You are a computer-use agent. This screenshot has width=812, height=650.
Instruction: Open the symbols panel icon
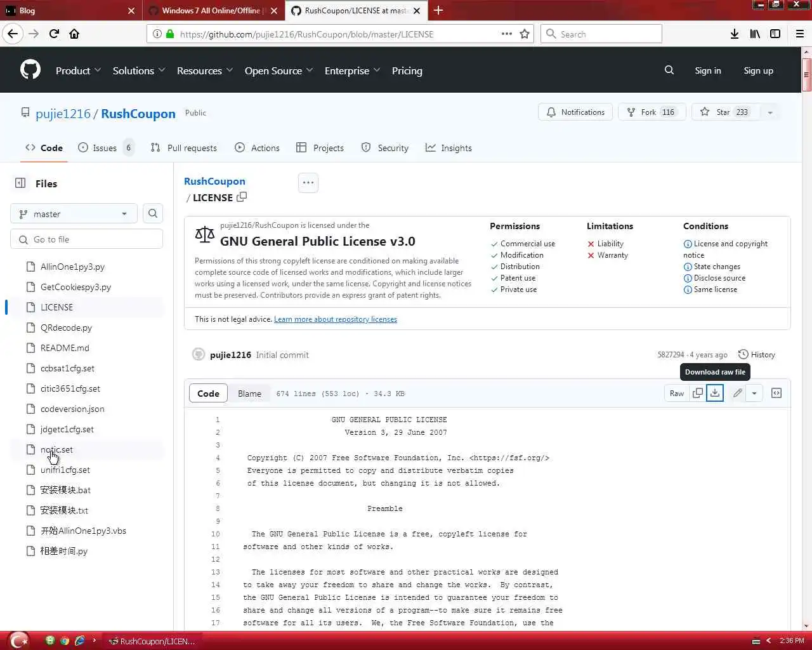[x=776, y=393]
